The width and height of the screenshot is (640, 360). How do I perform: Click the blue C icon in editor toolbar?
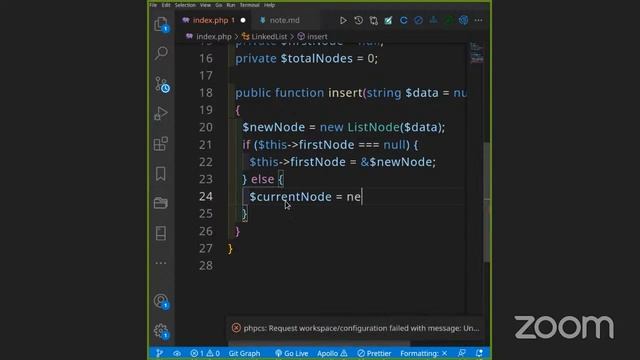(403, 20)
